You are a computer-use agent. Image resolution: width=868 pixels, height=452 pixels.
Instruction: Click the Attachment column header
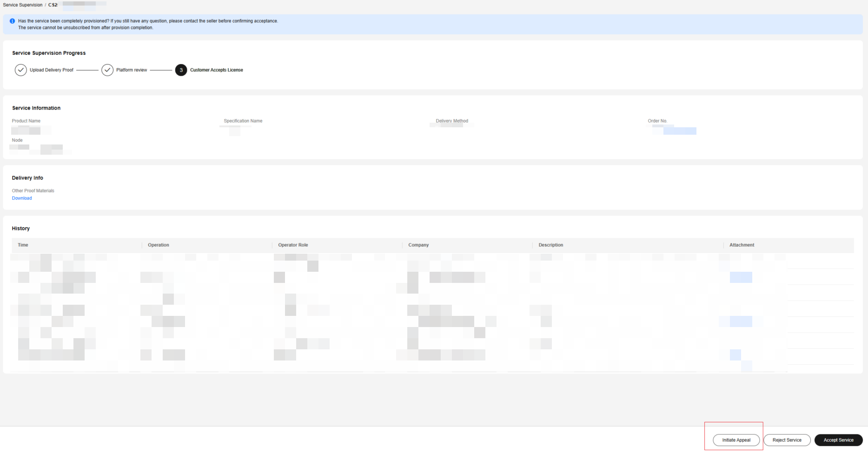742,245
